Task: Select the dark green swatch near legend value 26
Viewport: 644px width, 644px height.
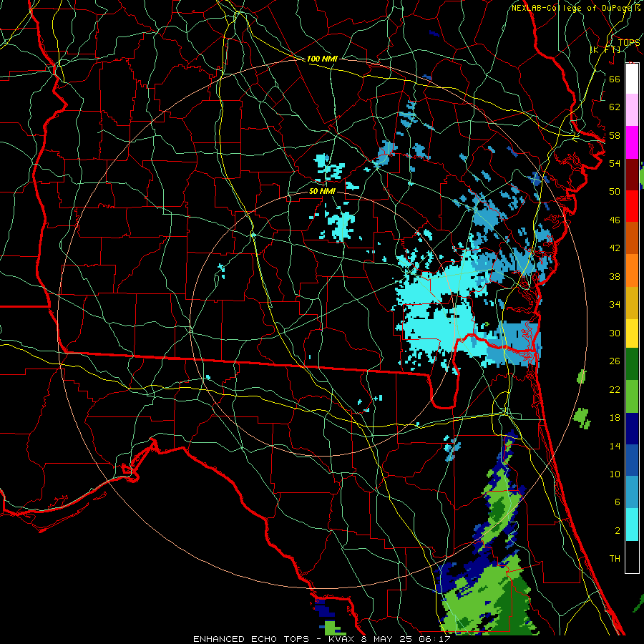Action: 632,364
